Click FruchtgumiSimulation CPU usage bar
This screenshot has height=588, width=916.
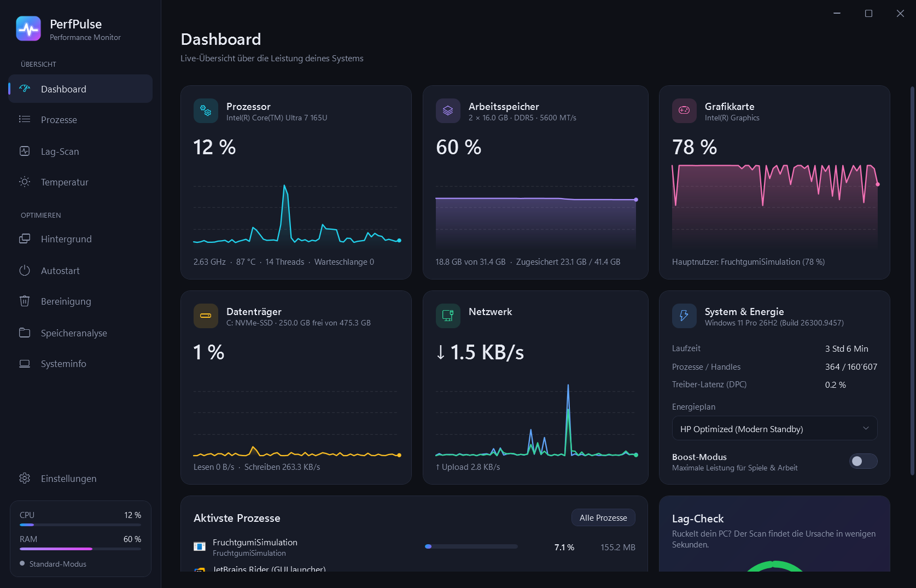pos(471,546)
